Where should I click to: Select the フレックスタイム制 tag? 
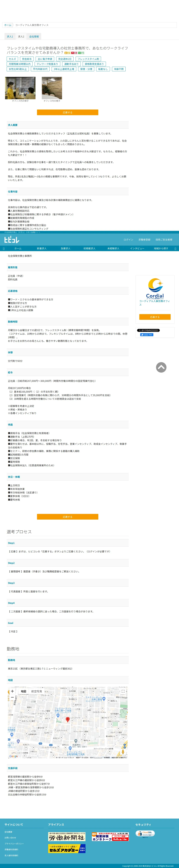pos(88,59)
